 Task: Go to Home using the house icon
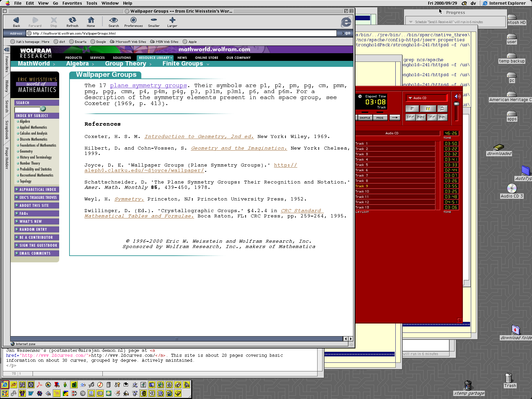tap(91, 22)
